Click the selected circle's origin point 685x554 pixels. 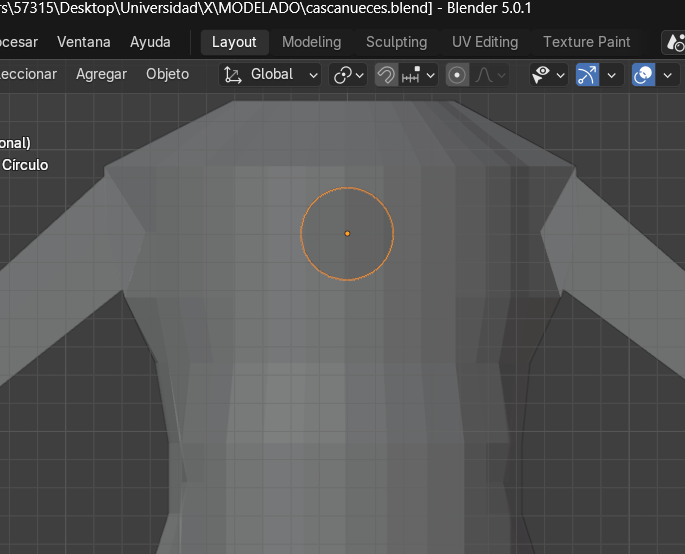coord(347,233)
